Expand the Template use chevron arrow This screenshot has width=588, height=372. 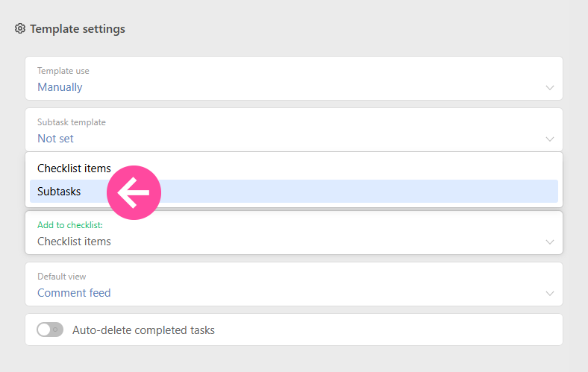point(550,87)
